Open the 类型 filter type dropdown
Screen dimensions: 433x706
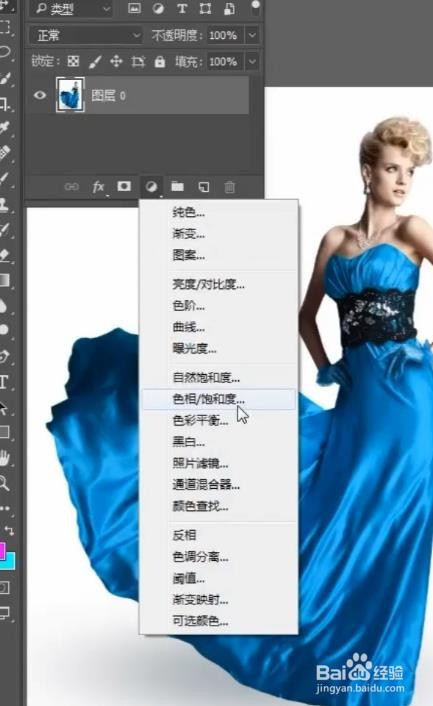tap(71, 9)
